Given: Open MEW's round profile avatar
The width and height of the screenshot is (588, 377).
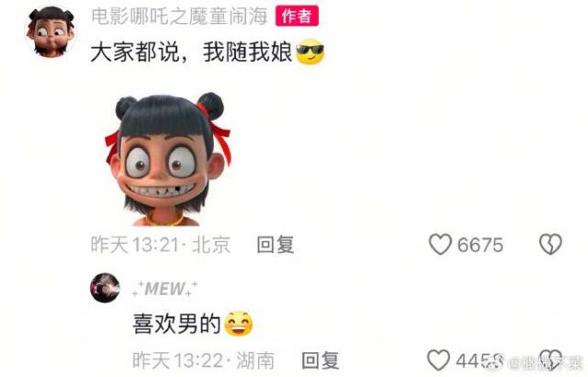Looking at the screenshot, I should pos(106,288).
